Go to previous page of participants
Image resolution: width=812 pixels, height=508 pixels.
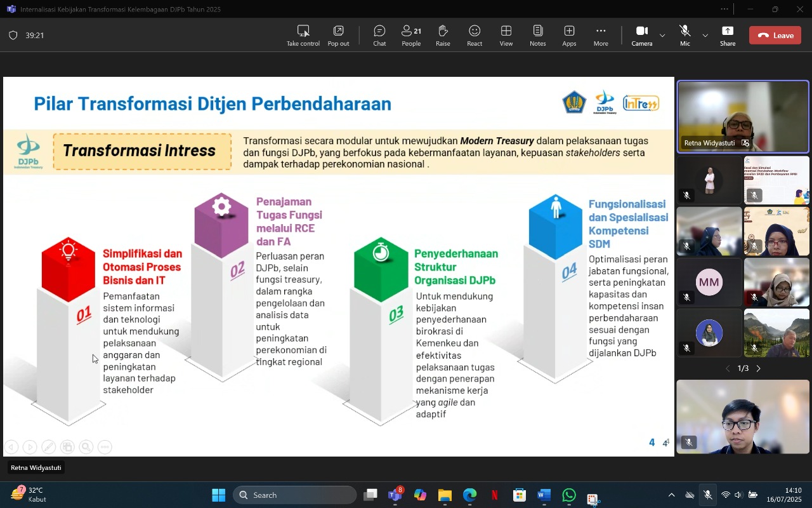click(728, 368)
